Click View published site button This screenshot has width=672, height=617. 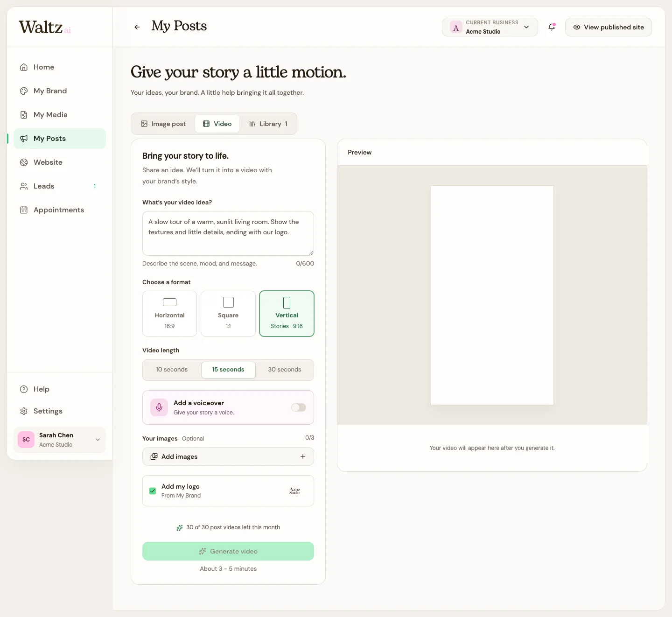click(x=609, y=27)
